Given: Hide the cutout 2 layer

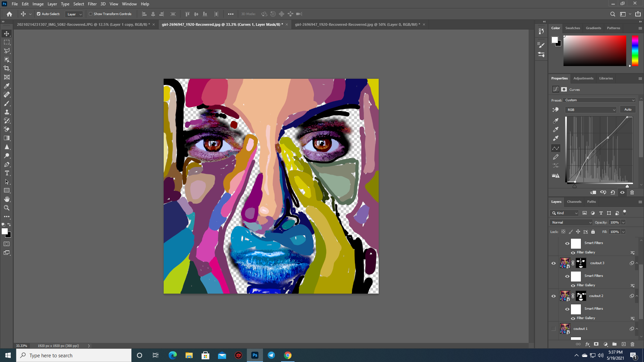Looking at the screenshot, I should click(x=553, y=296).
